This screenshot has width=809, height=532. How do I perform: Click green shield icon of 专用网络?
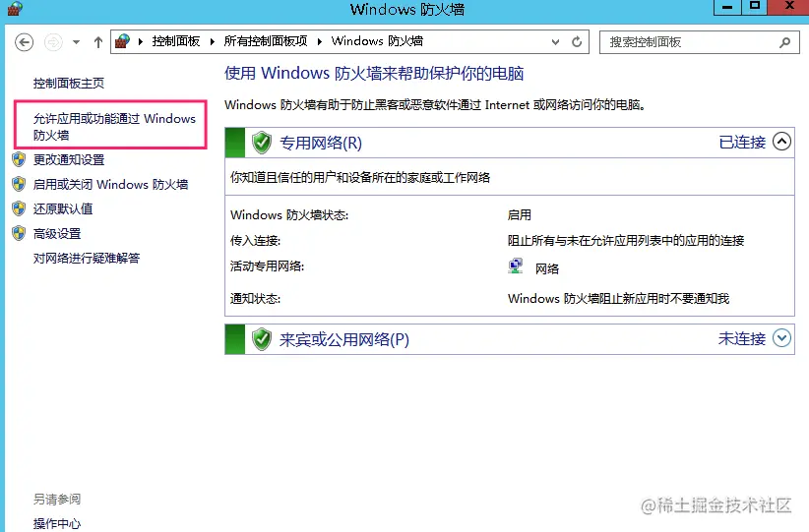[262, 143]
